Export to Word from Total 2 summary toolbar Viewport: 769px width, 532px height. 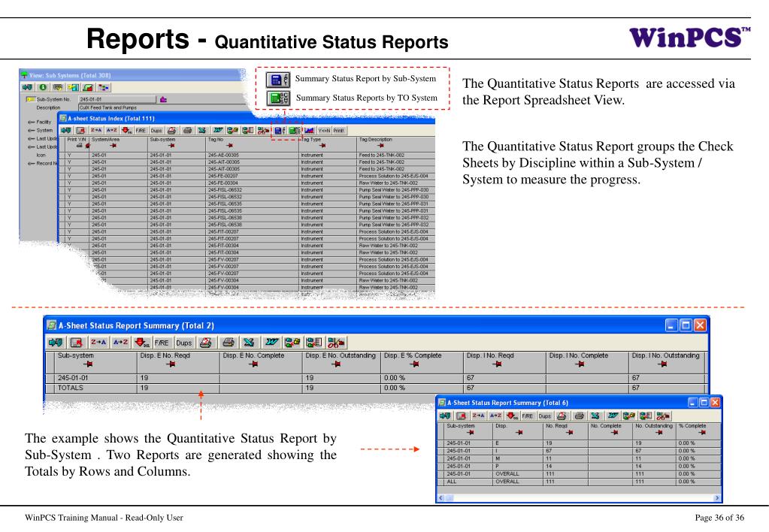pos(271,342)
